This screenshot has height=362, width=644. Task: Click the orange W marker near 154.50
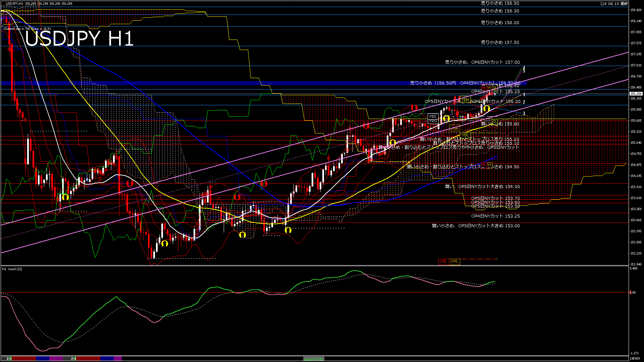(489, 165)
